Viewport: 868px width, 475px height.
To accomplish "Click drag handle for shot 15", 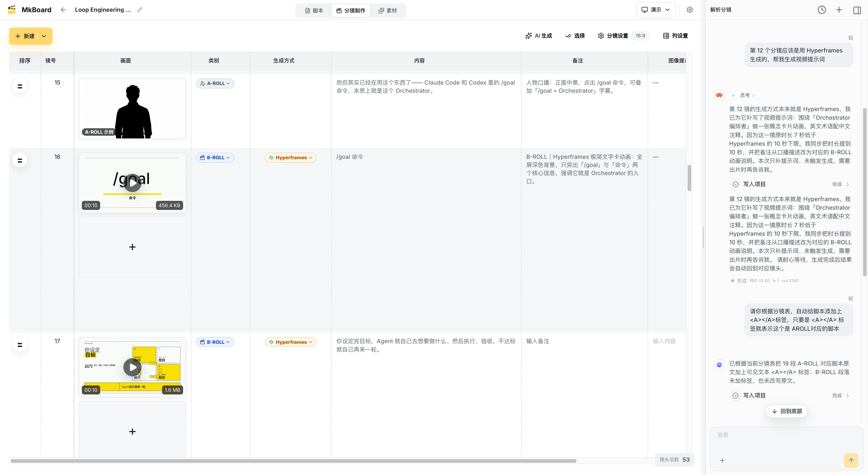I will click(20, 86).
